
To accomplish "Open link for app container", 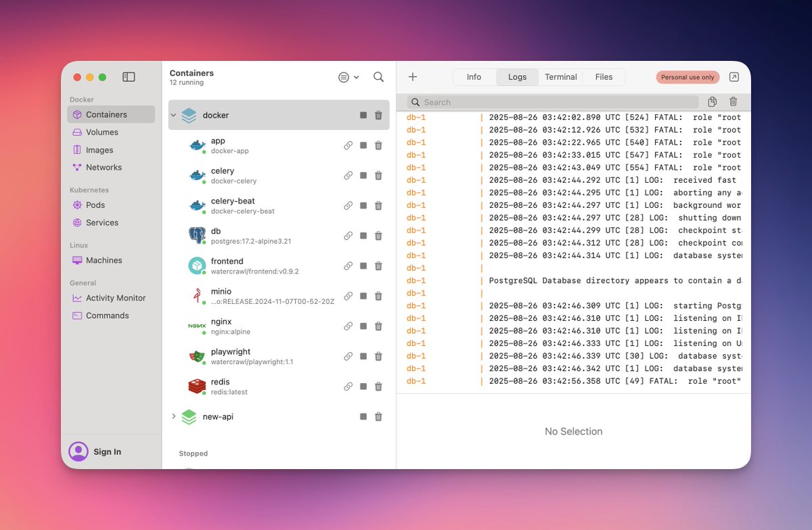I will pyautogui.click(x=348, y=146).
